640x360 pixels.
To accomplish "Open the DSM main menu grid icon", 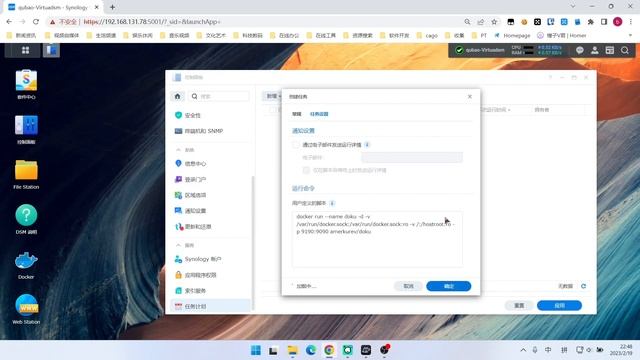I will click(x=25, y=50).
